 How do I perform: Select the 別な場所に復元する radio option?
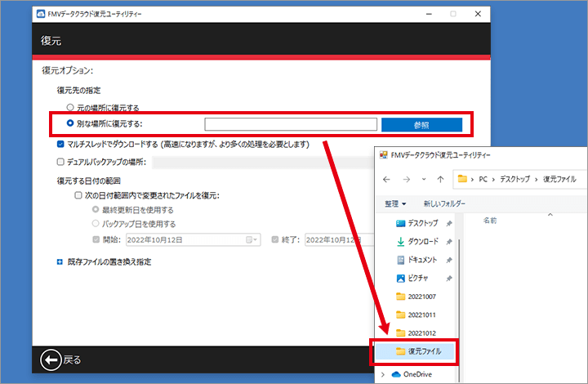pyautogui.click(x=70, y=124)
